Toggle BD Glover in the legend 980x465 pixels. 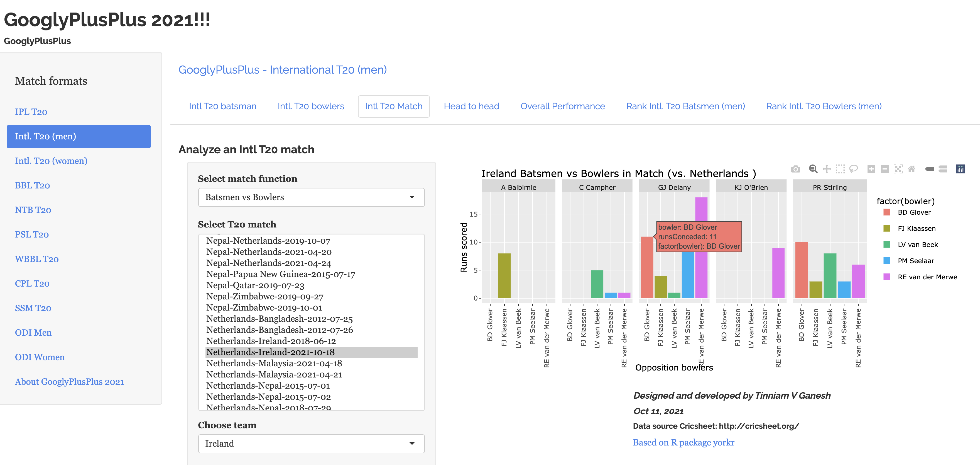pyautogui.click(x=914, y=212)
